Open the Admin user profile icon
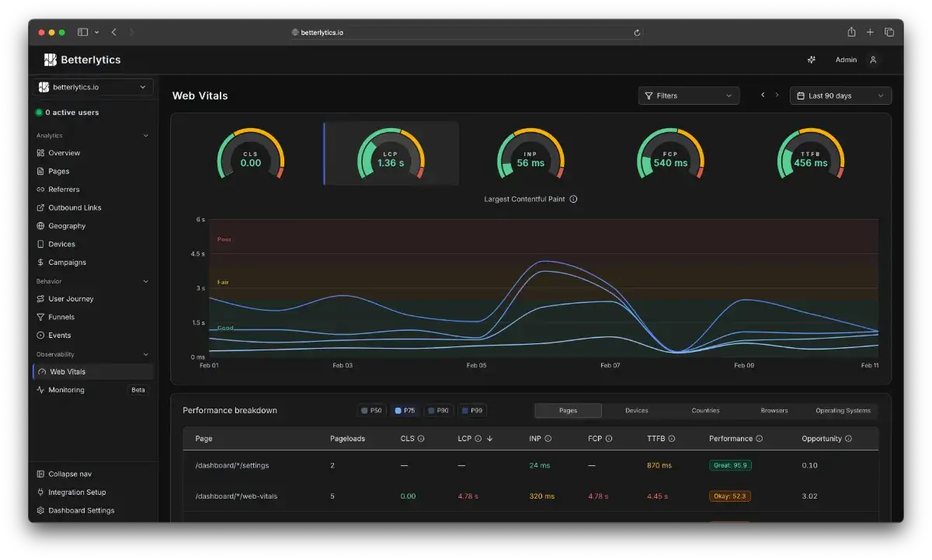932x560 pixels. pyautogui.click(x=873, y=60)
